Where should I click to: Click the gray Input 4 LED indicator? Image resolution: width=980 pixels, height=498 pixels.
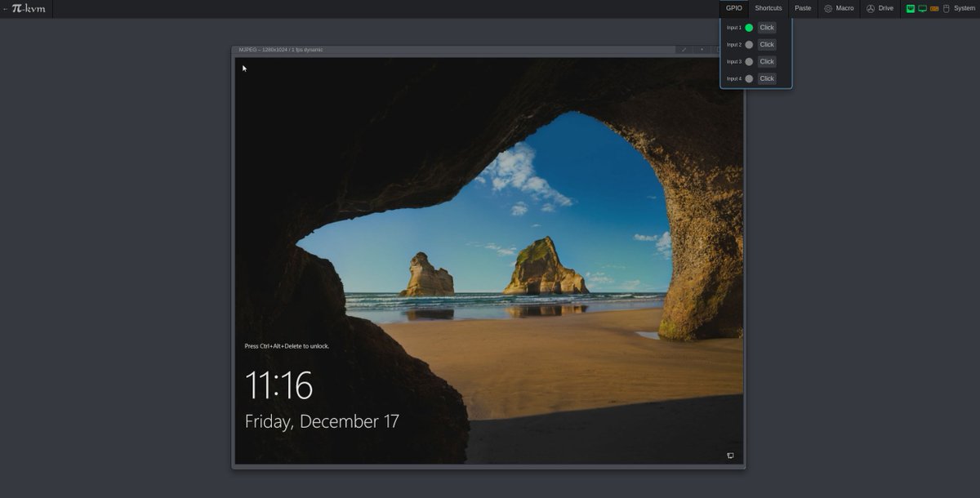(x=749, y=79)
